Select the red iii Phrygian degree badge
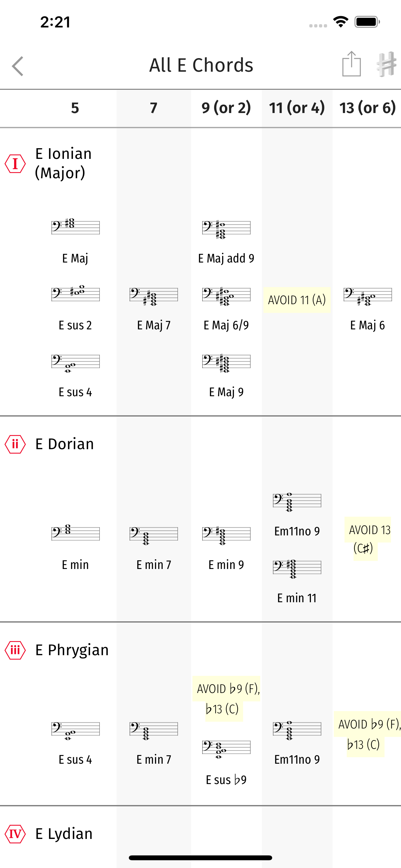401x868 pixels. [15, 650]
